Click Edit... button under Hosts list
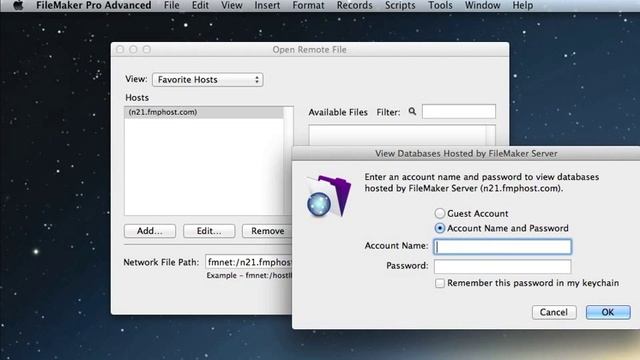 click(209, 231)
